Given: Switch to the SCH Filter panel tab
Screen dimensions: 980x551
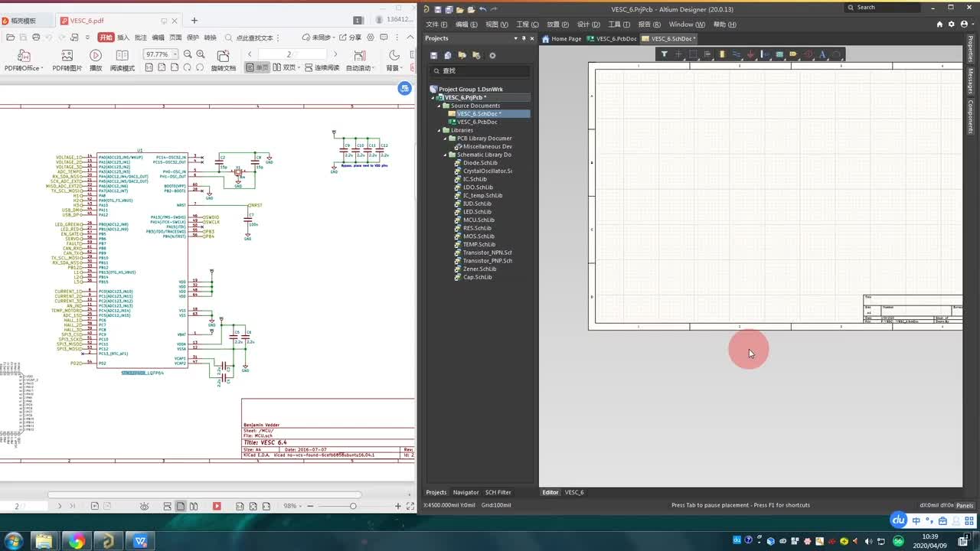Looking at the screenshot, I should [x=498, y=492].
